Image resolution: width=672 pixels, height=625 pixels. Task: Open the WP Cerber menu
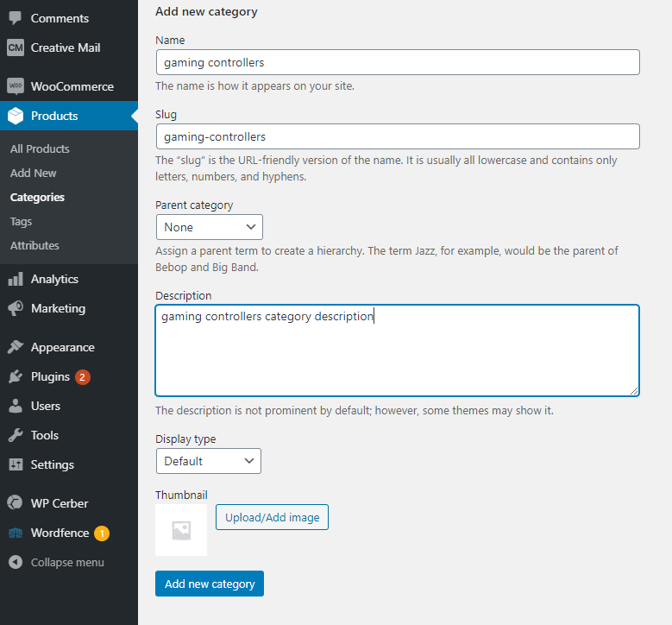tap(69, 503)
